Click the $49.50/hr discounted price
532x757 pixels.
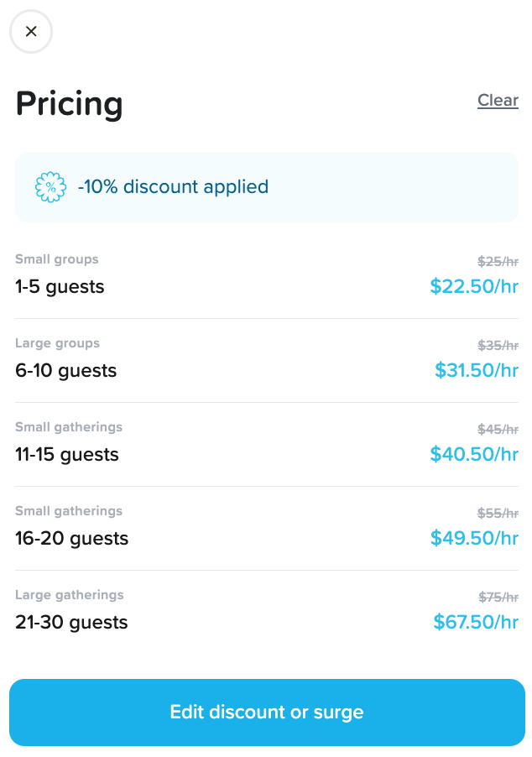click(x=474, y=539)
